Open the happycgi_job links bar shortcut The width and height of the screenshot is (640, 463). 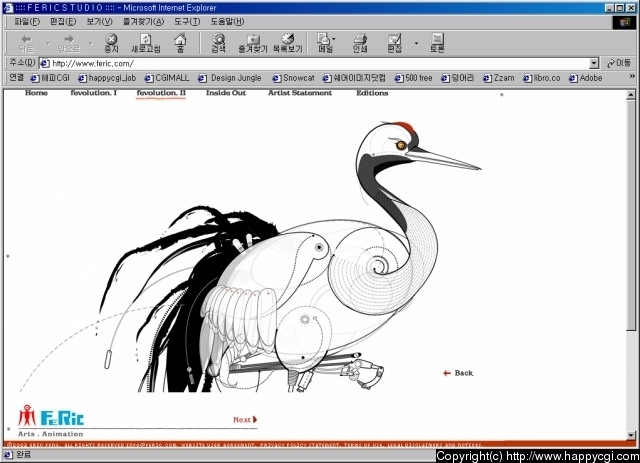coord(107,78)
